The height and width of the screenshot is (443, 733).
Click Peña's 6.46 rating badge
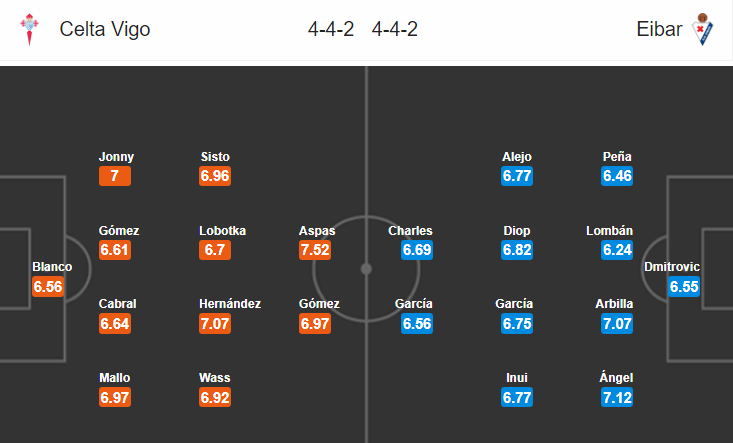point(617,176)
